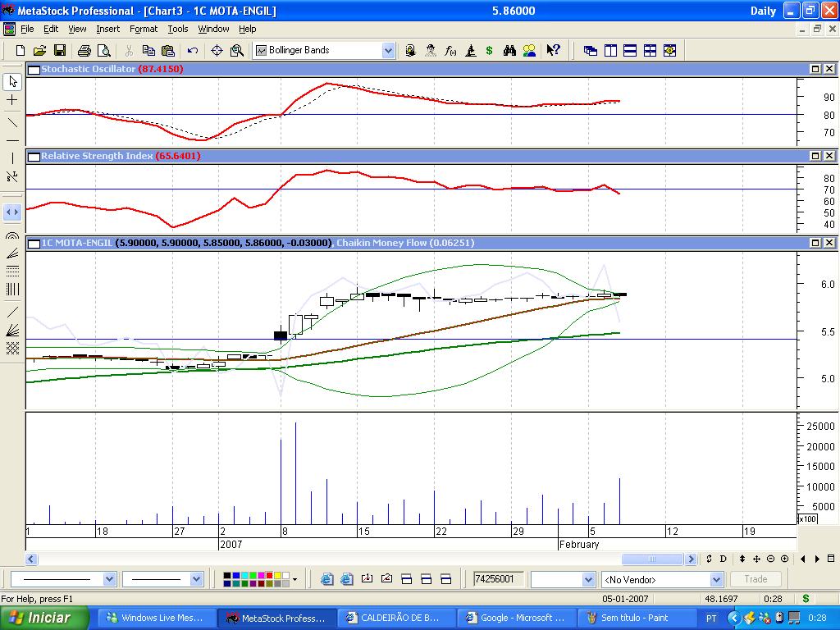Click the green dollar sign icon
840x630 pixels.
tap(489, 51)
